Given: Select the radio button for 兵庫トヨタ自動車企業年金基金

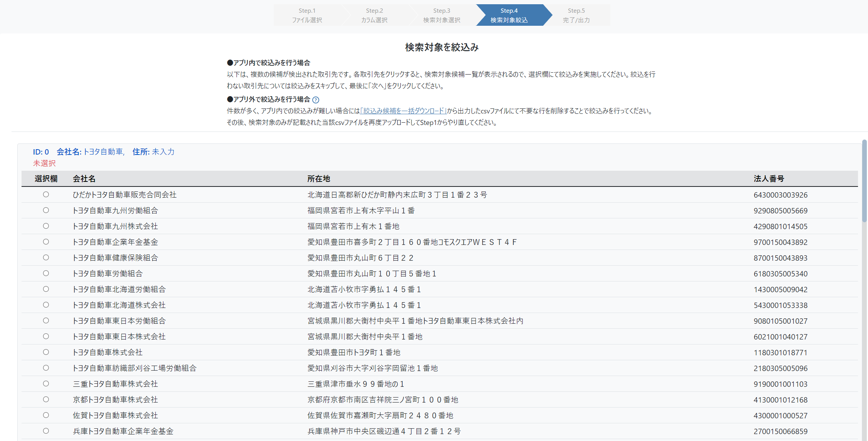Looking at the screenshot, I should (46, 431).
